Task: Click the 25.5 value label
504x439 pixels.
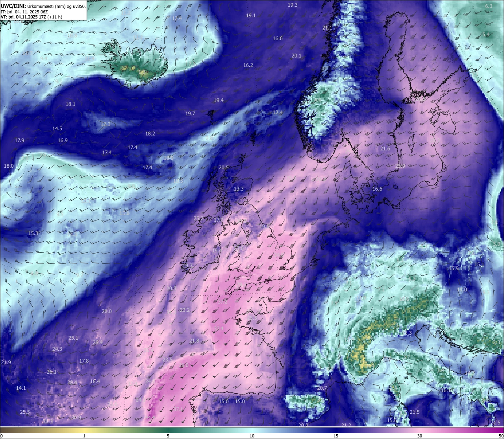Action: point(25,412)
